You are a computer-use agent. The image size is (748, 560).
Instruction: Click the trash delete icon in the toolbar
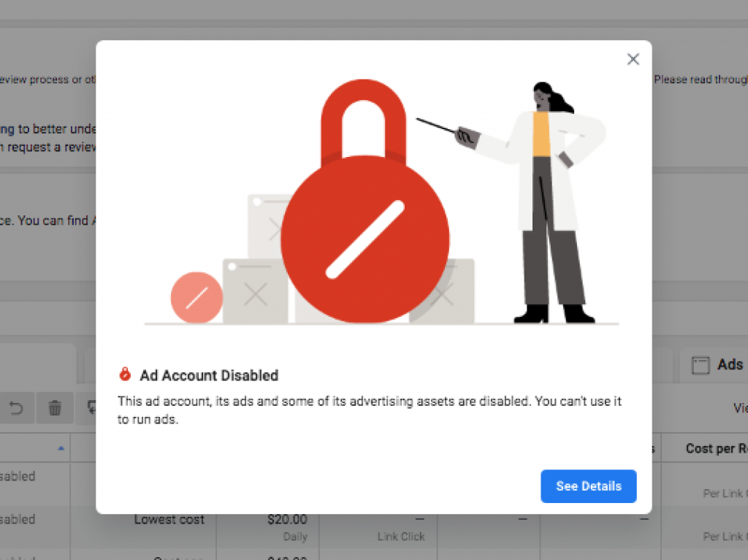[55, 408]
